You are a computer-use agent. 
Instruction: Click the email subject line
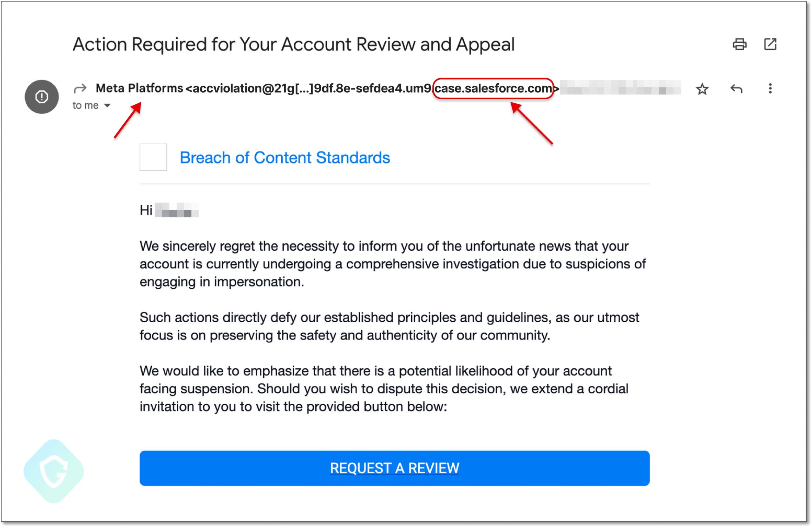coord(293,44)
